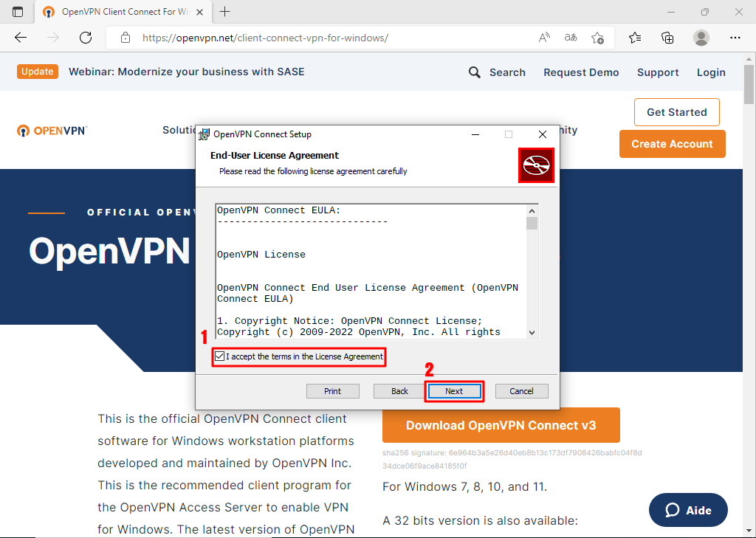Add page to favorites star icon
Viewport: 756px width, 538px height.
click(597, 38)
